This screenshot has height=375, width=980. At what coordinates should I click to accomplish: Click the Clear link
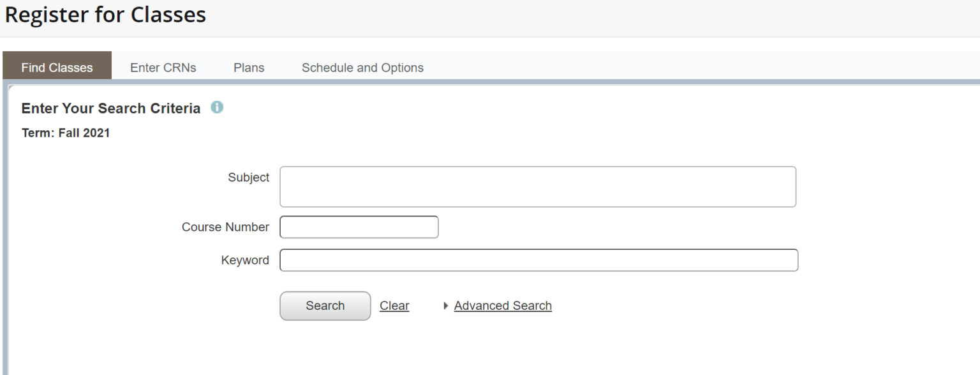point(394,306)
